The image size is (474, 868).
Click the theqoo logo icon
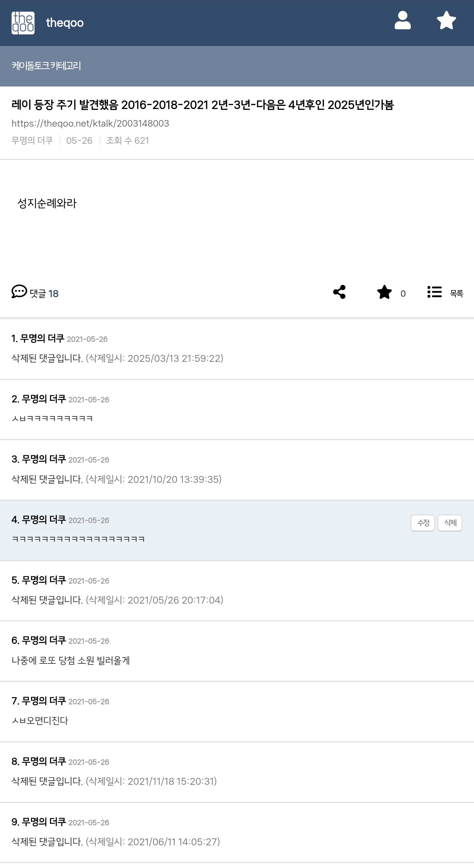tap(23, 23)
